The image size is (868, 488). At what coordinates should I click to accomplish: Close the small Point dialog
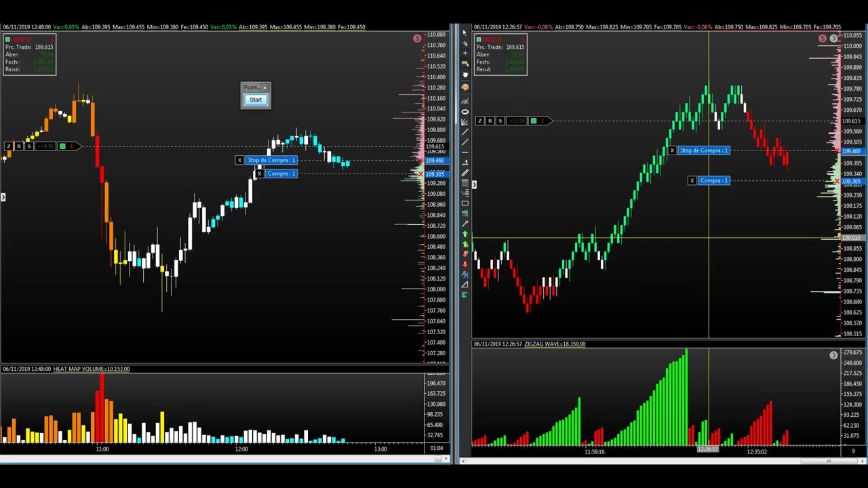pyautogui.click(x=264, y=87)
